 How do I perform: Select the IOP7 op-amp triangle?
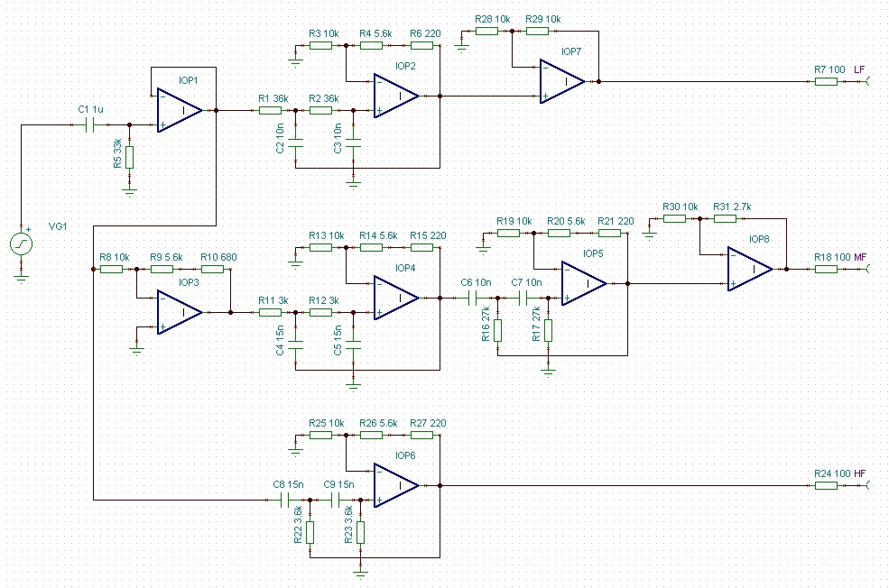[x=562, y=81]
